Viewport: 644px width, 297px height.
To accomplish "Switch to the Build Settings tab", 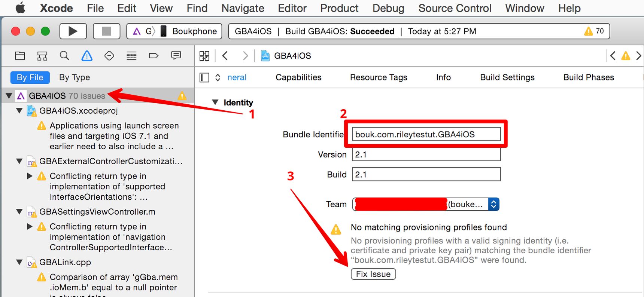I will point(507,77).
